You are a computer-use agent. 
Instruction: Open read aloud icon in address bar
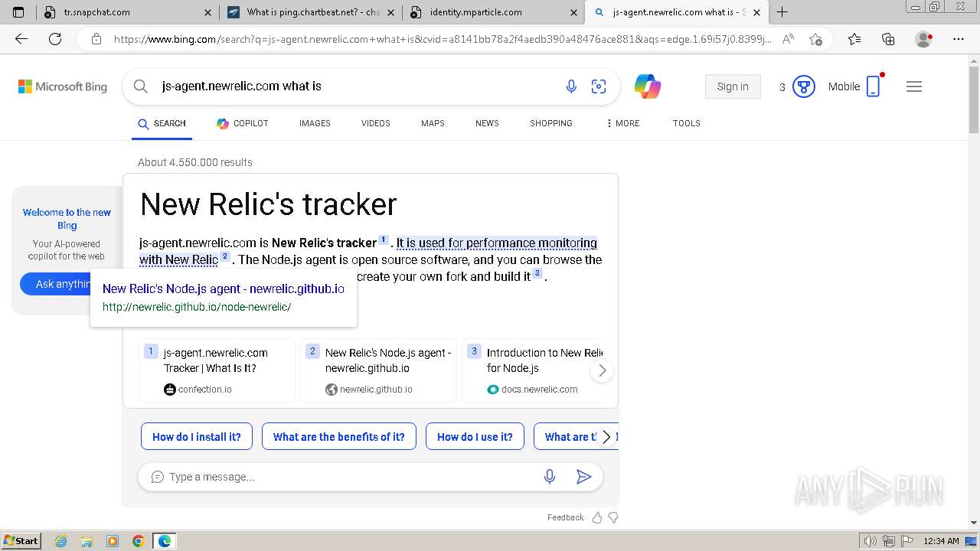(788, 39)
